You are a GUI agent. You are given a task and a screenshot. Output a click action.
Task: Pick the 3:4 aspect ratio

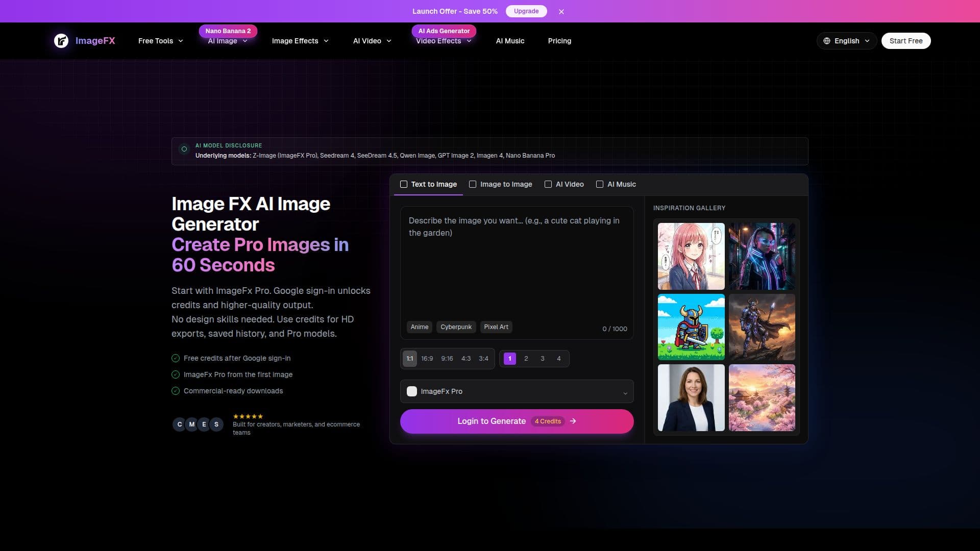(483, 359)
